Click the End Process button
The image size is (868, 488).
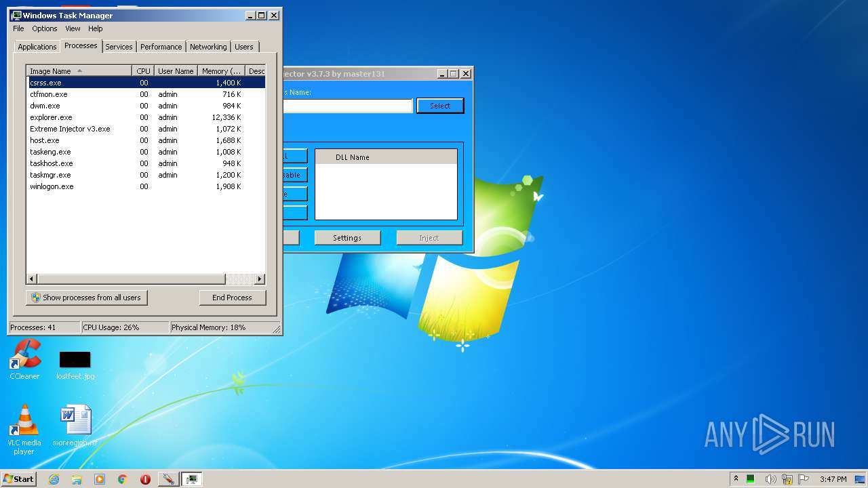point(232,298)
